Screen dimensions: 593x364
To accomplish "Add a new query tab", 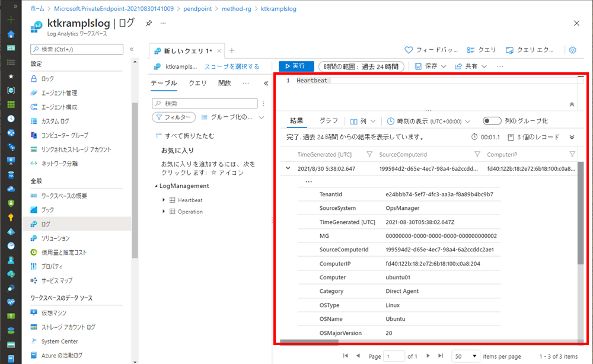I will [232, 50].
